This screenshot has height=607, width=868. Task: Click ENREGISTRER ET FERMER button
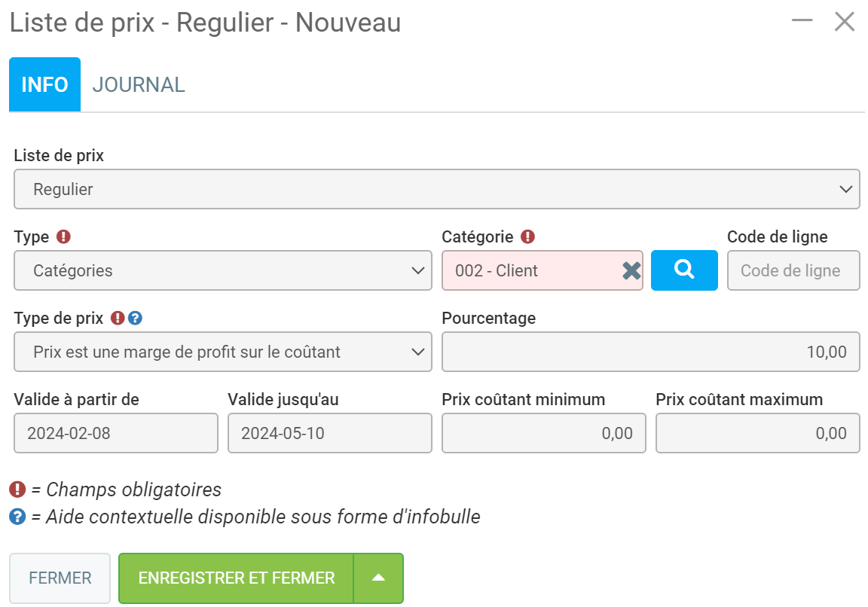[x=237, y=578]
